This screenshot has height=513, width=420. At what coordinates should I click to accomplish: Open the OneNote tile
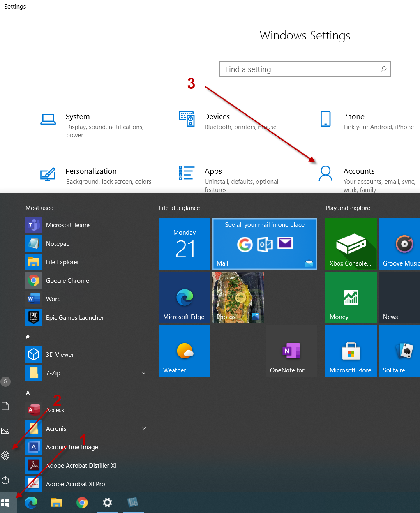291,351
